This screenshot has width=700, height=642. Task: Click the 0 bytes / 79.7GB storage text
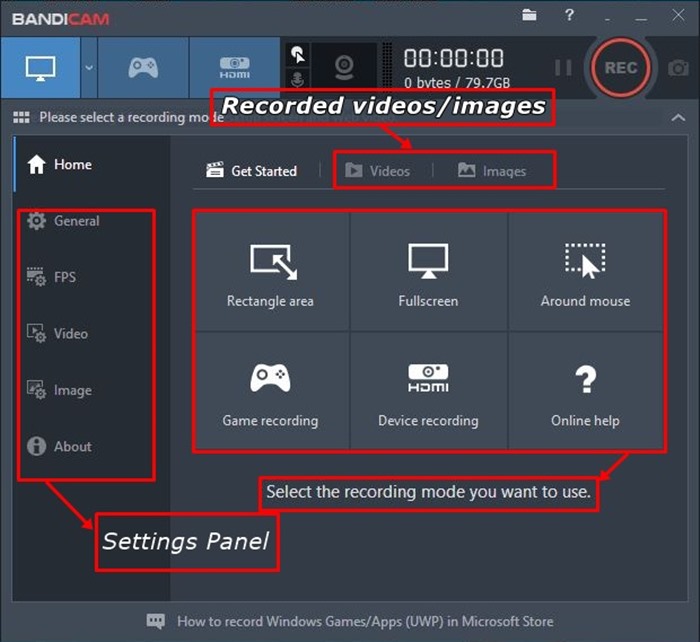click(457, 83)
